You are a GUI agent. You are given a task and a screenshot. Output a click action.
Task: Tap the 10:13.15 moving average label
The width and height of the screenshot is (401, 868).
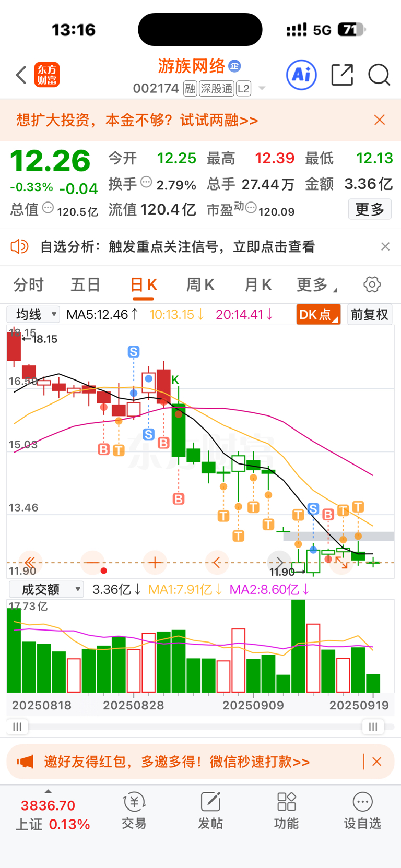click(176, 315)
